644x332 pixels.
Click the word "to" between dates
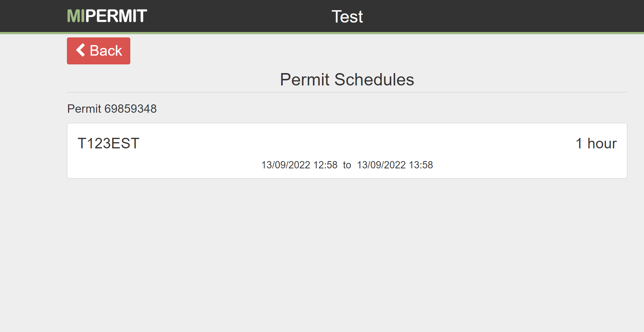pos(347,165)
